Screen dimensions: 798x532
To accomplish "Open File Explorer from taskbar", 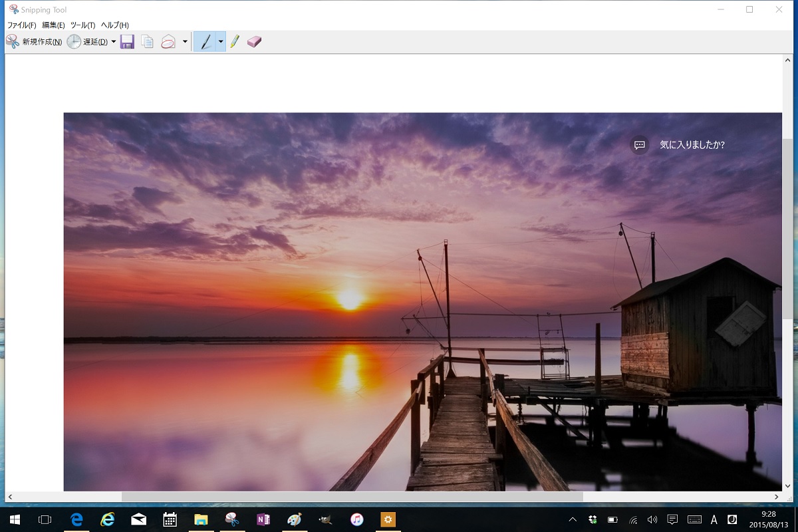I will click(201, 519).
